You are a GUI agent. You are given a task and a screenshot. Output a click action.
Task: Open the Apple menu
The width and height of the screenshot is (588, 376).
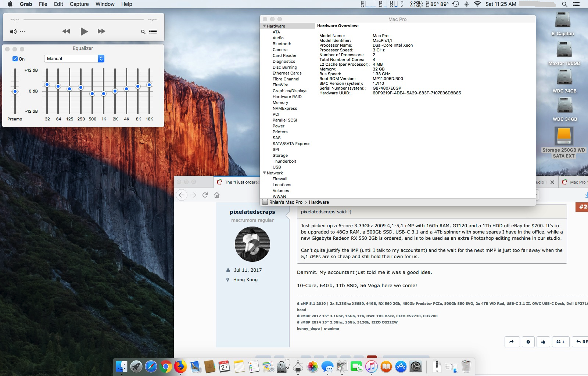[10, 4]
